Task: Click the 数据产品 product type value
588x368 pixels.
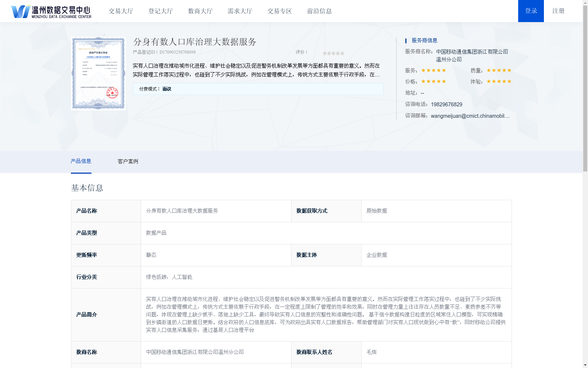Action: coord(156,233)
